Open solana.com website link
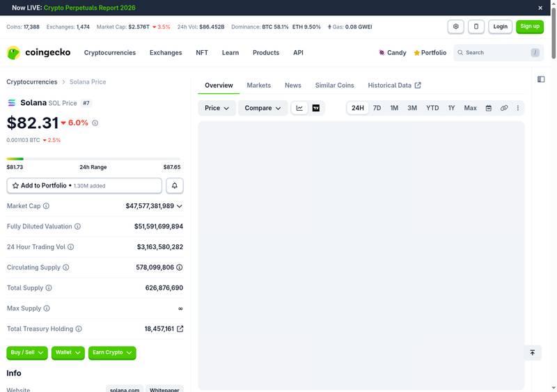This screenshot has height=392, width=557. click(125, 389)
